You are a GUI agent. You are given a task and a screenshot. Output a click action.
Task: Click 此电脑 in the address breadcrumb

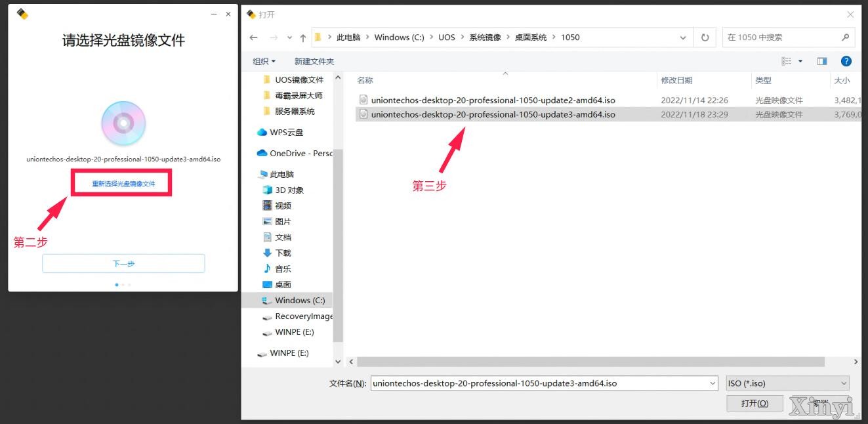(348, 37)
